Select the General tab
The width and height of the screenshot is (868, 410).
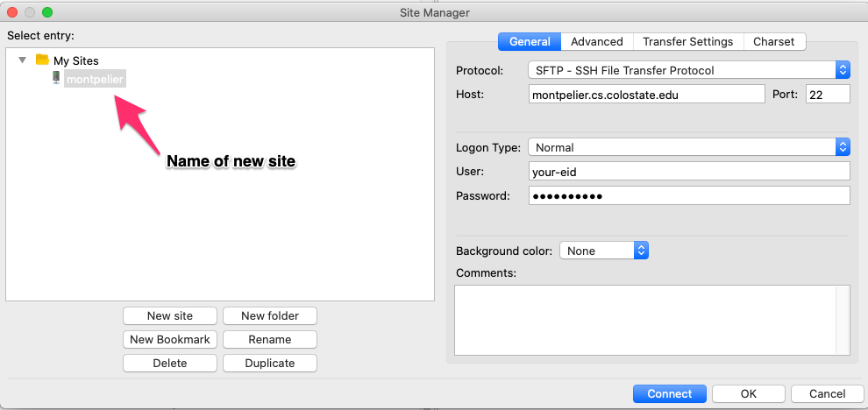point(530,41)
